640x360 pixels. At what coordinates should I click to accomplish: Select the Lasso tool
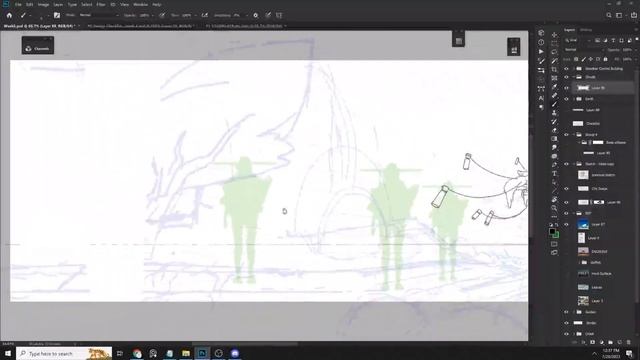click(x=554, y=52)
